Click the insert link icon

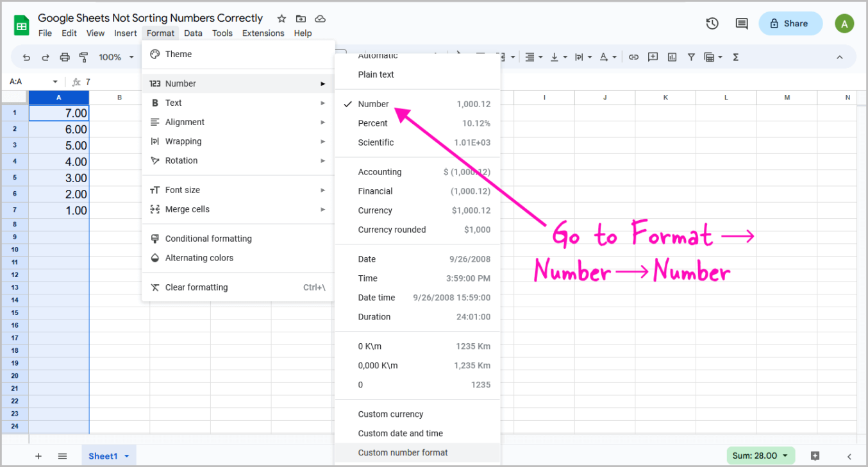pos(633,57)
